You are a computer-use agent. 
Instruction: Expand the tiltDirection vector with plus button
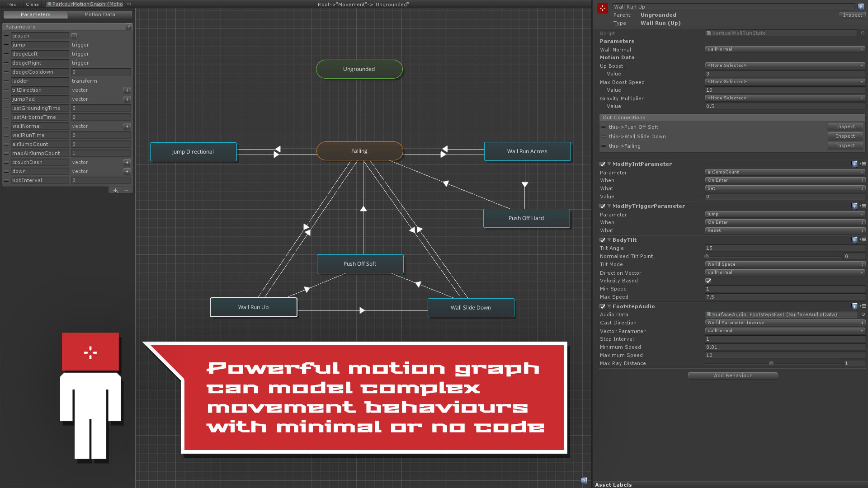127,90
